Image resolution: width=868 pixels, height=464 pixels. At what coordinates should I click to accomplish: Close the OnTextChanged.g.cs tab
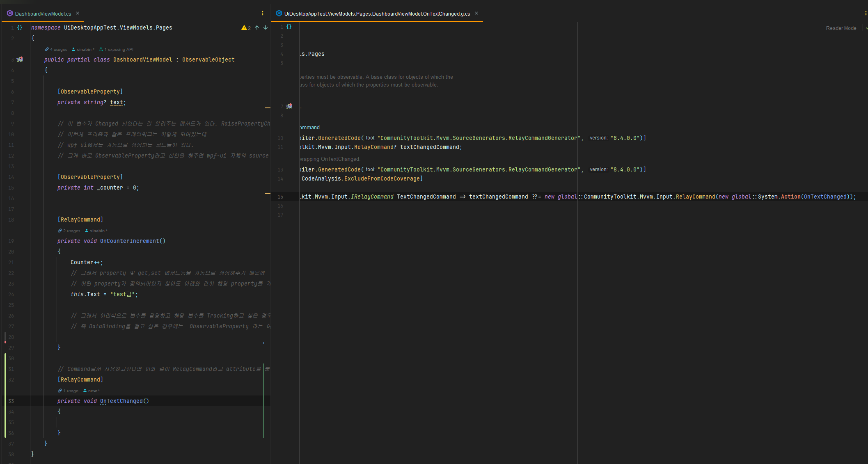click(x=476, y=14)
